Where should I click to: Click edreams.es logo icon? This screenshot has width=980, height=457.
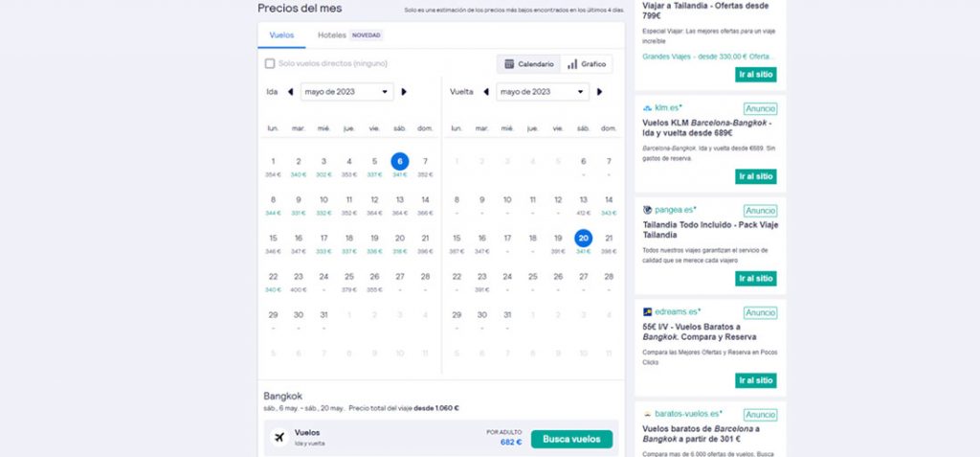(648, 311)
